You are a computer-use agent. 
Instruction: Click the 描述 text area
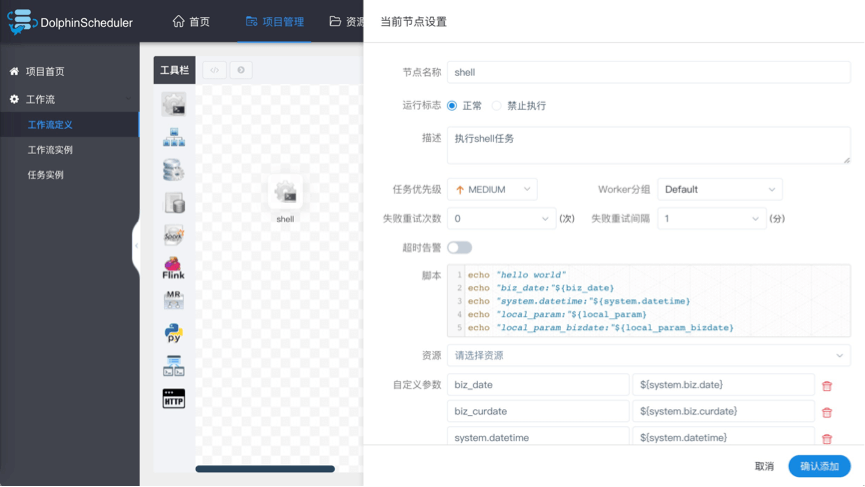click(x=649, y=146)
